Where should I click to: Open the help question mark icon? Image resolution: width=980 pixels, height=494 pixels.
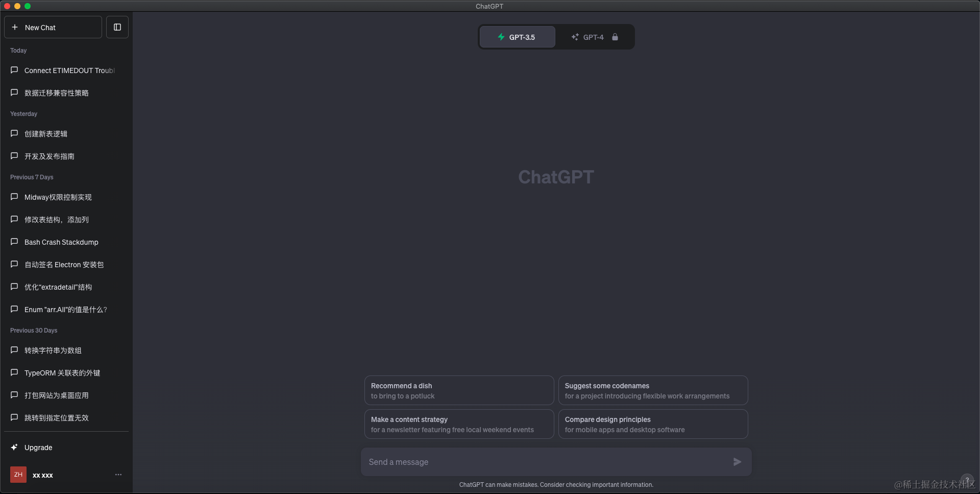(966, 481)
